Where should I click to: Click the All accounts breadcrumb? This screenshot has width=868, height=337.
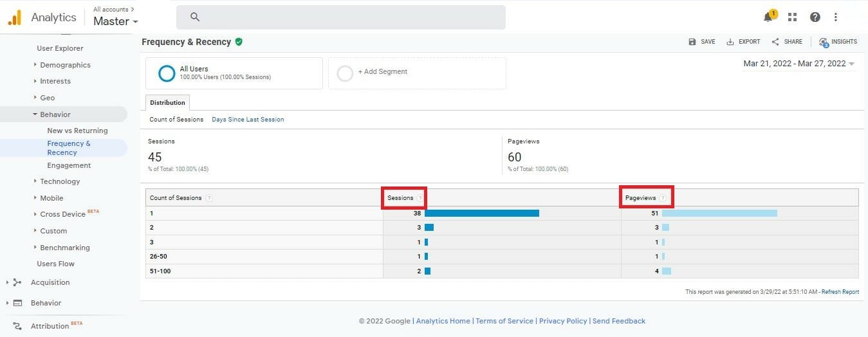click(x=113, y=9)
